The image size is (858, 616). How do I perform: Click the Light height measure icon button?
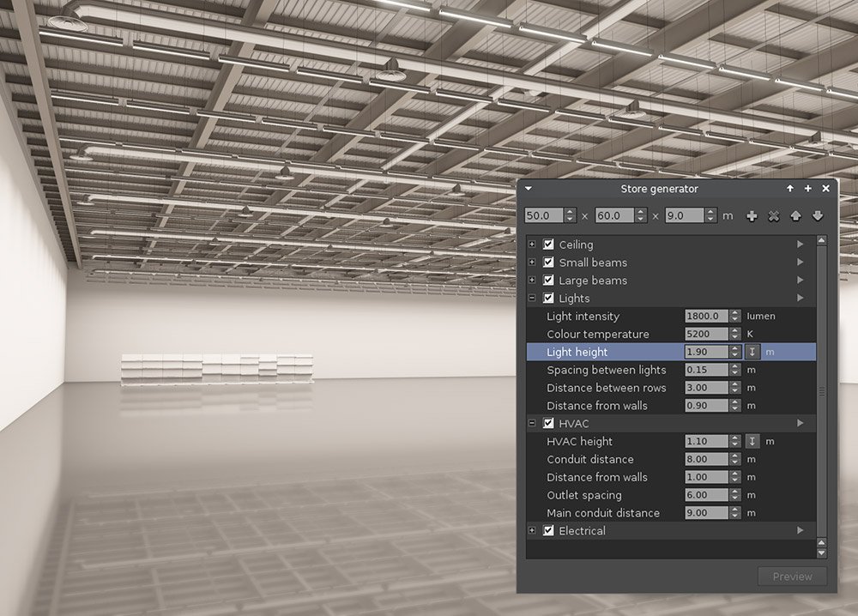click(x=752, y=352)
